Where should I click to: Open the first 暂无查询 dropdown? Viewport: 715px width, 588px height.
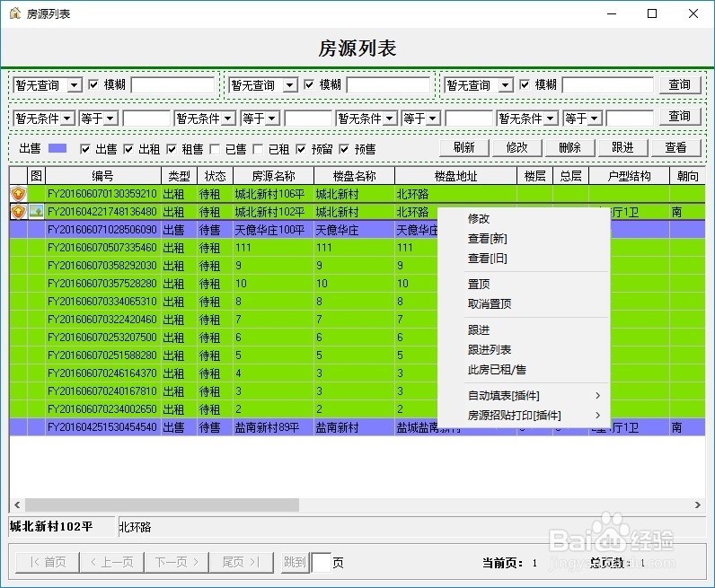75,84
